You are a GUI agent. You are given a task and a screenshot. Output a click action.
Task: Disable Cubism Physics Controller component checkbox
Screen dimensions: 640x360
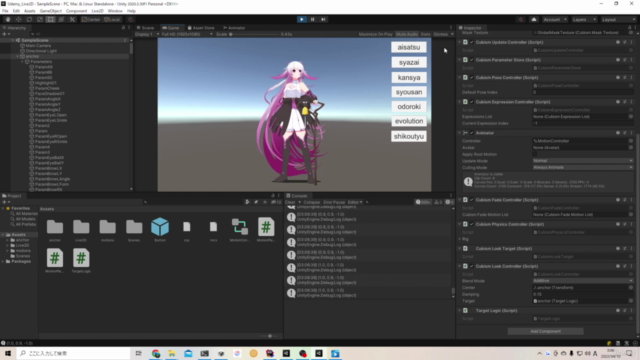[x=472, y=224]
